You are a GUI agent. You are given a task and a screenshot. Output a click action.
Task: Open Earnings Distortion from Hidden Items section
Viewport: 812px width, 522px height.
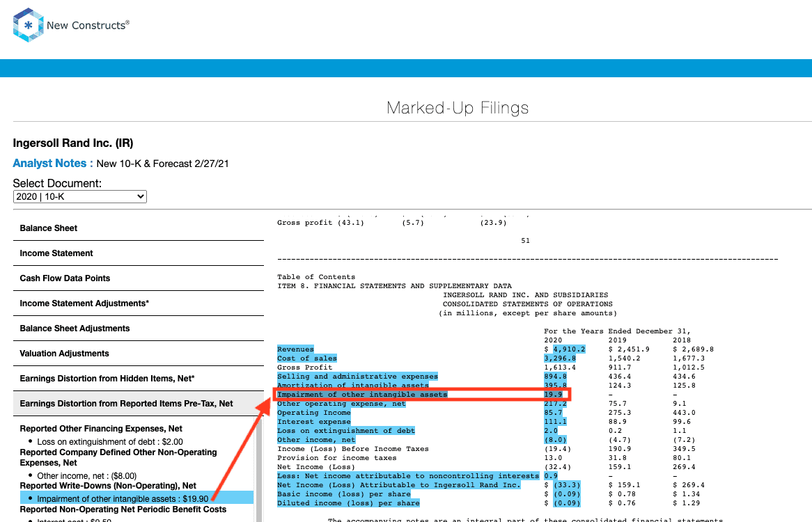point(139,379)
